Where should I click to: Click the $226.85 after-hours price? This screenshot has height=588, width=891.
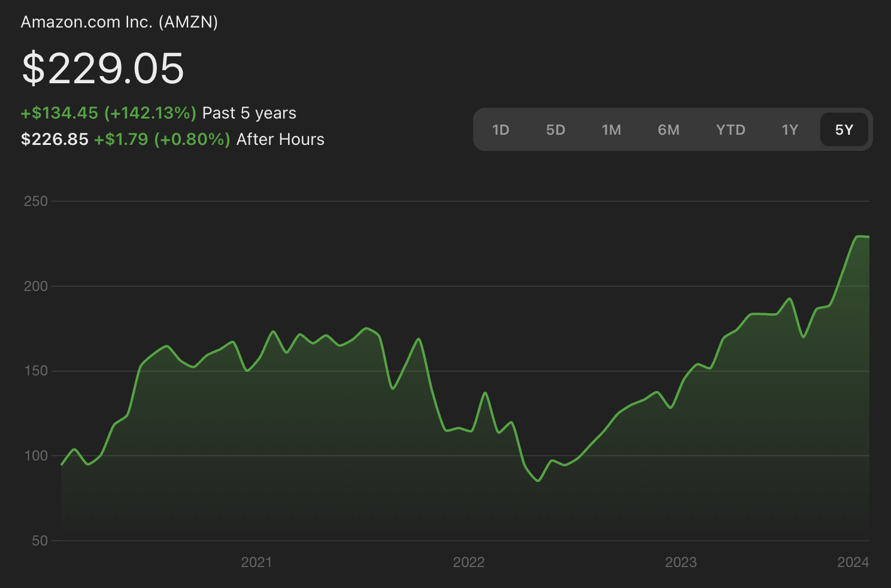tap(54, 140)
